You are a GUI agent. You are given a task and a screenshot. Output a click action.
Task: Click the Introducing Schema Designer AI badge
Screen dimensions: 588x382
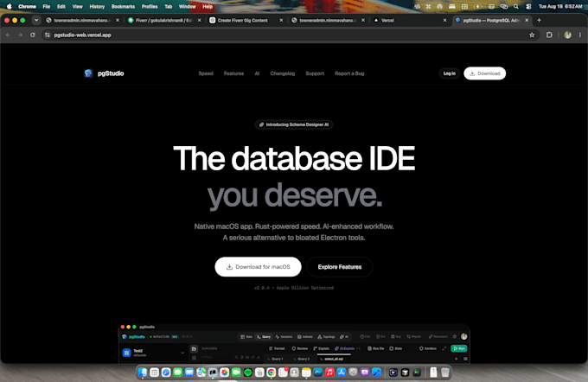click(x=294, y=124)
